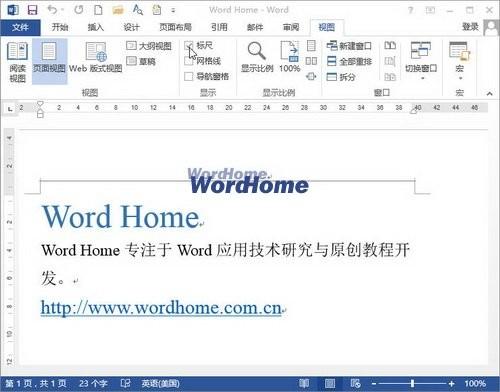Click the Undo arrow icon

53,10
